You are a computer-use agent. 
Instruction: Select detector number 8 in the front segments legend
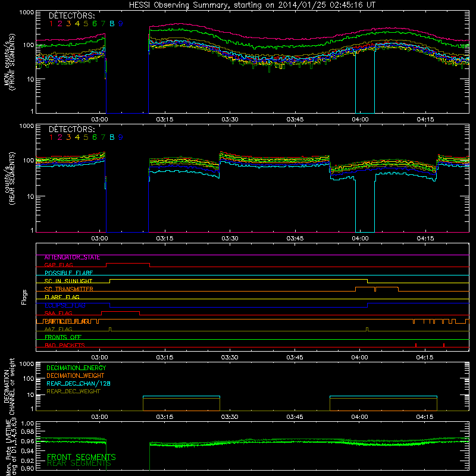(x=112, y=24)
